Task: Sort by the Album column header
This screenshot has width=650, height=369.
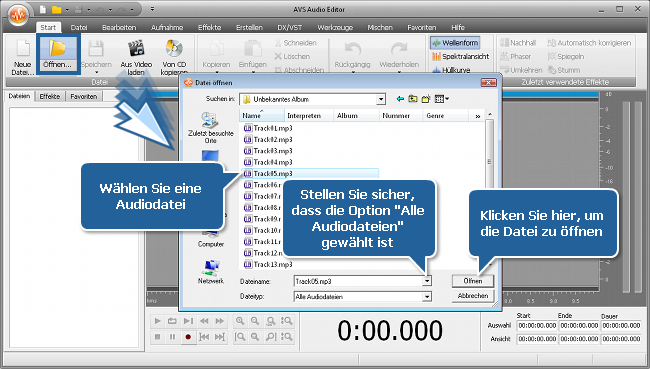Action: (x=356, y=116)
